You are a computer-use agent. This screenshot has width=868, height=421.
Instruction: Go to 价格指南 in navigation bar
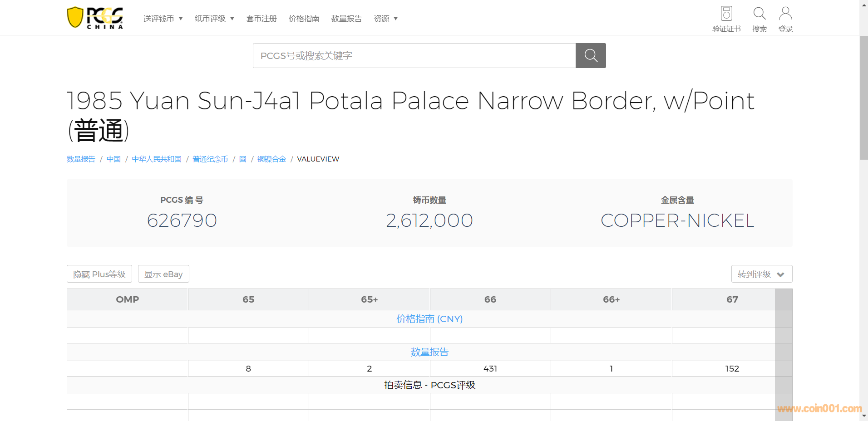[304, 19]
